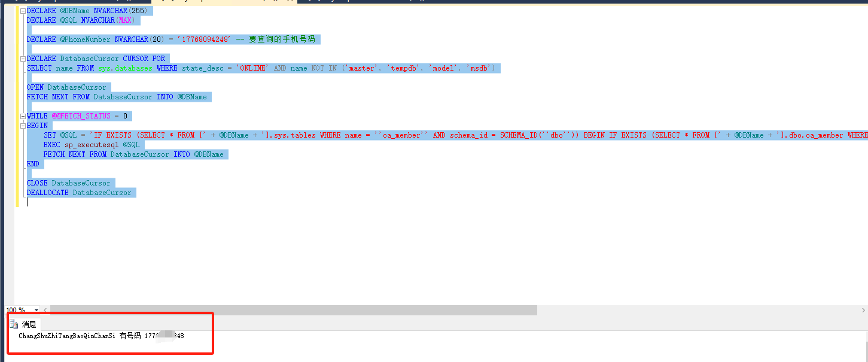Collapse the DECLARE @DBName code block

click(x=22, y=11)
